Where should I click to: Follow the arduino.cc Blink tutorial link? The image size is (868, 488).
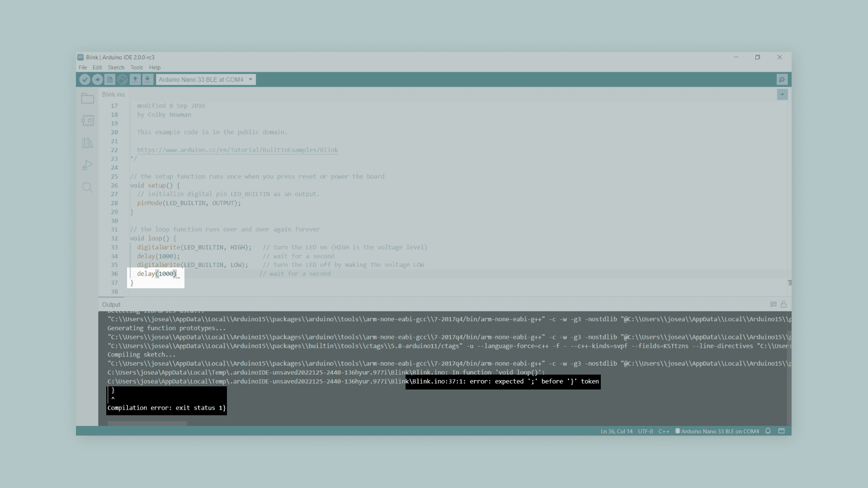click(x=237, y=150)
